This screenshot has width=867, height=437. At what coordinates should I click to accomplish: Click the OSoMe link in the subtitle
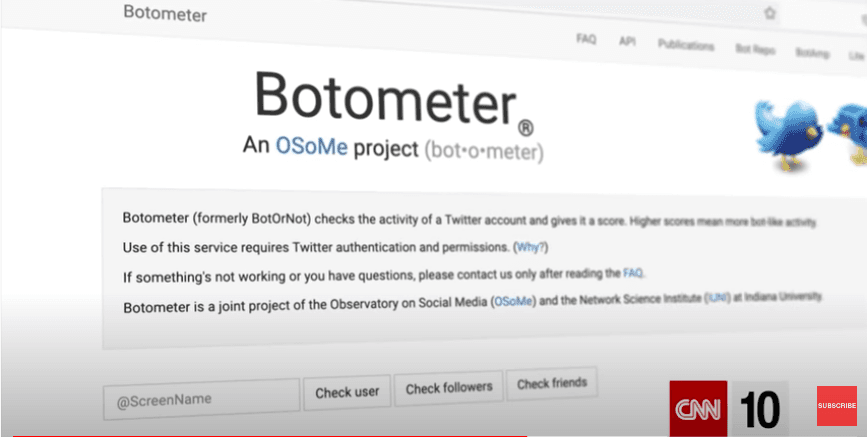point(311,147)
